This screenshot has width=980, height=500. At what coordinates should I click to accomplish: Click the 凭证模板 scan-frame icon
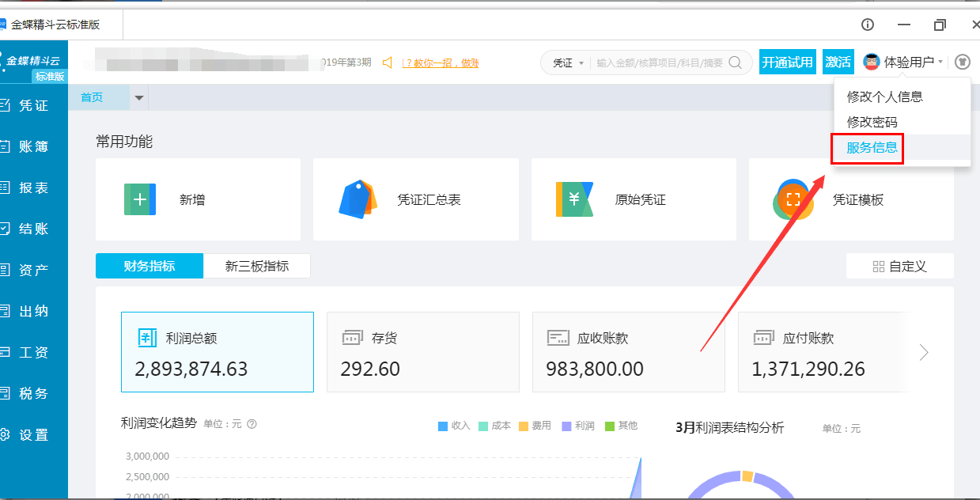pos(793,199)
